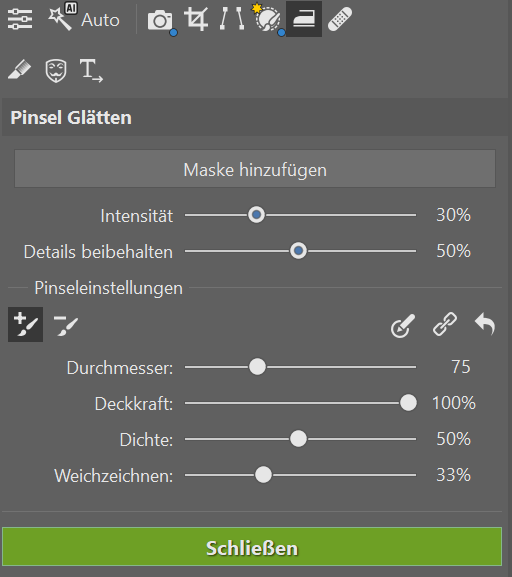Select the camera profile tool
Viewport: 512px width, 577px height.
tap(160, 20)
